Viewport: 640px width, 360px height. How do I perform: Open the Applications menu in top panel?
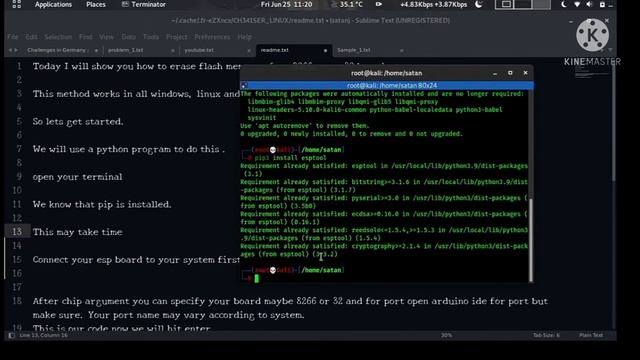(x=53, y=4)
